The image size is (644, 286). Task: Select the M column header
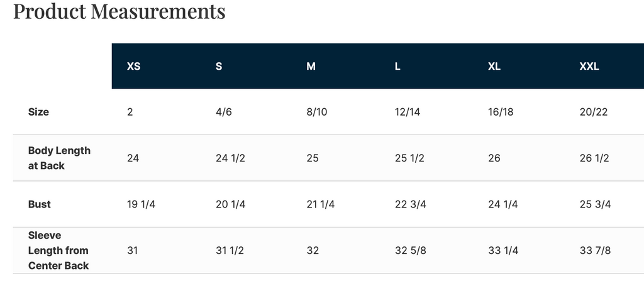point(311,66)
